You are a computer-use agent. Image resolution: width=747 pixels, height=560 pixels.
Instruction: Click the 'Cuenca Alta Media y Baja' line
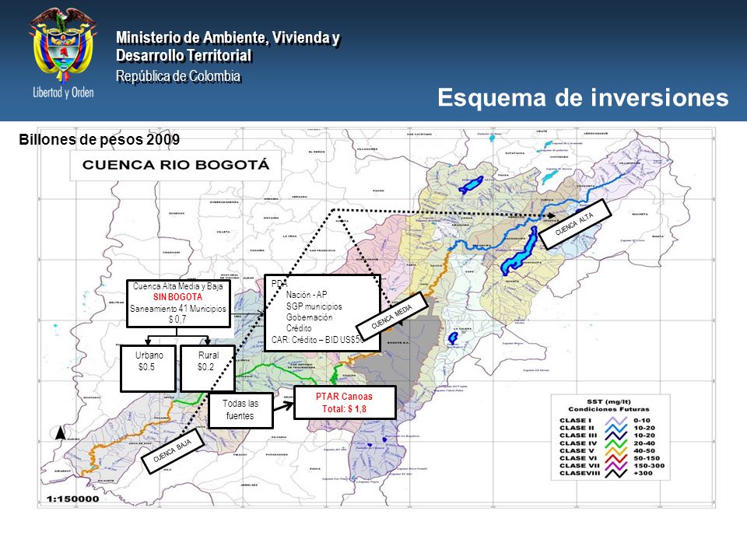pos(178,286)
